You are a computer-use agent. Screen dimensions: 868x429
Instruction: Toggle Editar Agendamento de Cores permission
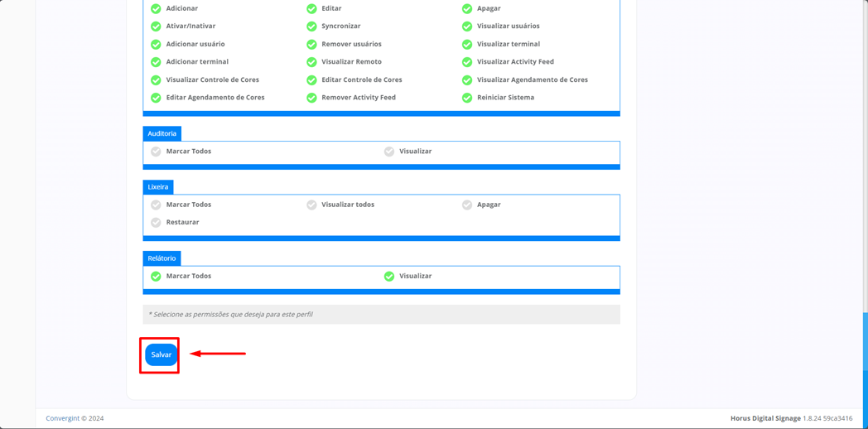pyautogui.click(x=156, y=98)
